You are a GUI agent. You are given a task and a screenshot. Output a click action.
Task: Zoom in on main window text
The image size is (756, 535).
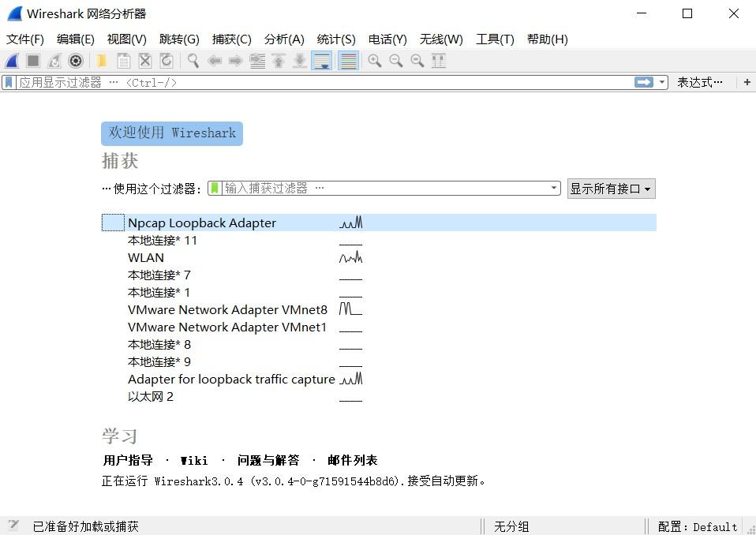[x=375, y=61]
